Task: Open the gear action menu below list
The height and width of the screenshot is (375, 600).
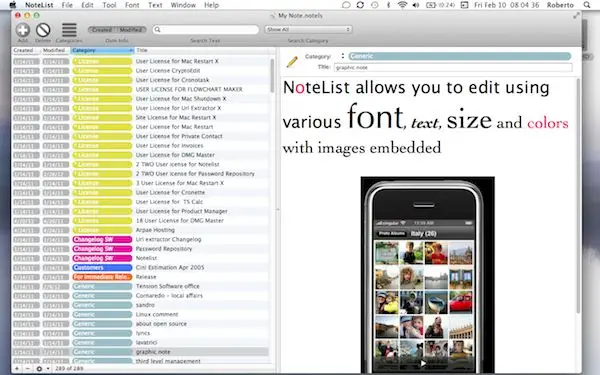Action: point(41,368)
